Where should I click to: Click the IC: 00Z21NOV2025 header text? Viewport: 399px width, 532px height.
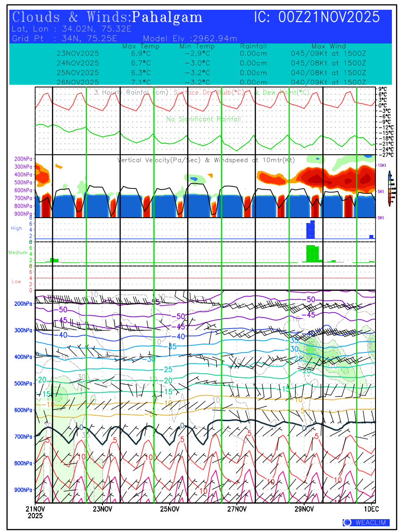tap(317, 17)
